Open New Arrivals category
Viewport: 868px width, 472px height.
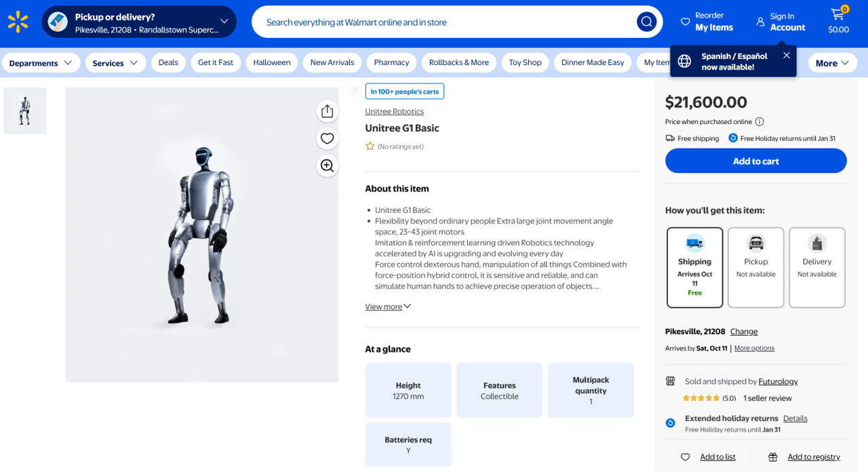point(332,62)
